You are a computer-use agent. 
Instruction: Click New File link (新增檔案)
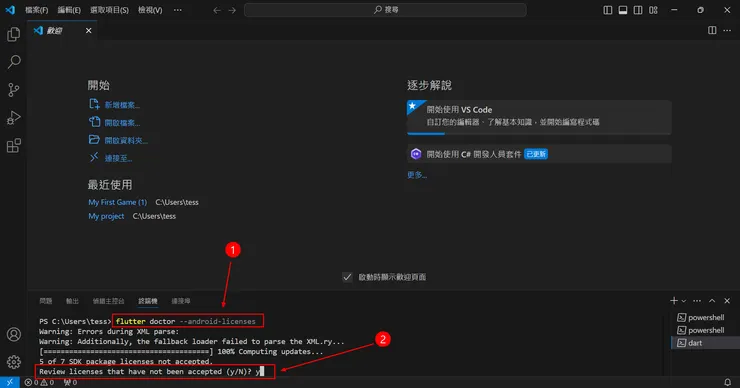pyautogui.click(x=114, y=105)
